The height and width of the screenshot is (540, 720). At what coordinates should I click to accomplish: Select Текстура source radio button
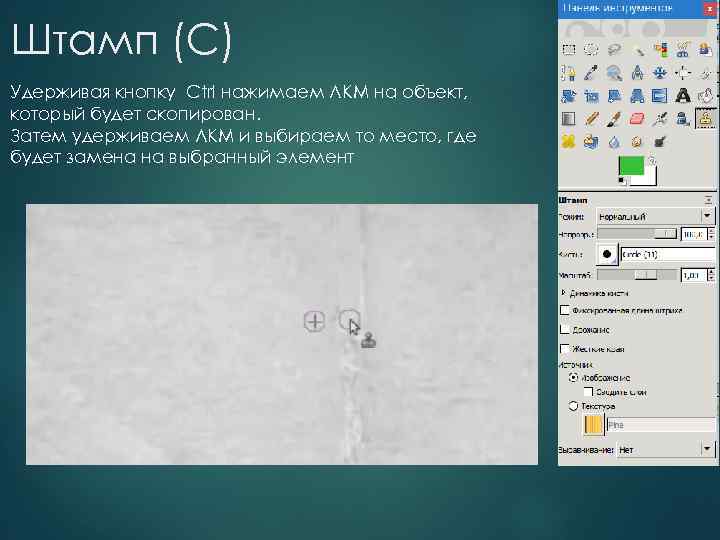573,406
